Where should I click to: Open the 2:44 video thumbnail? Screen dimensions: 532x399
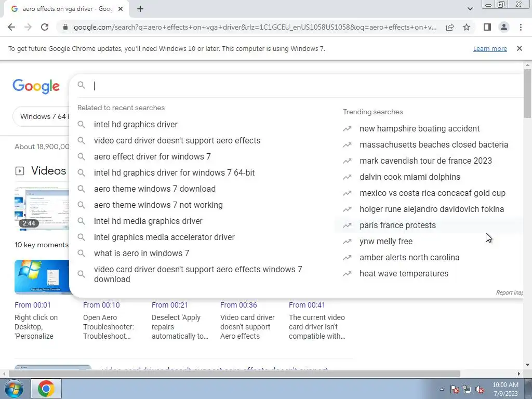42,209
